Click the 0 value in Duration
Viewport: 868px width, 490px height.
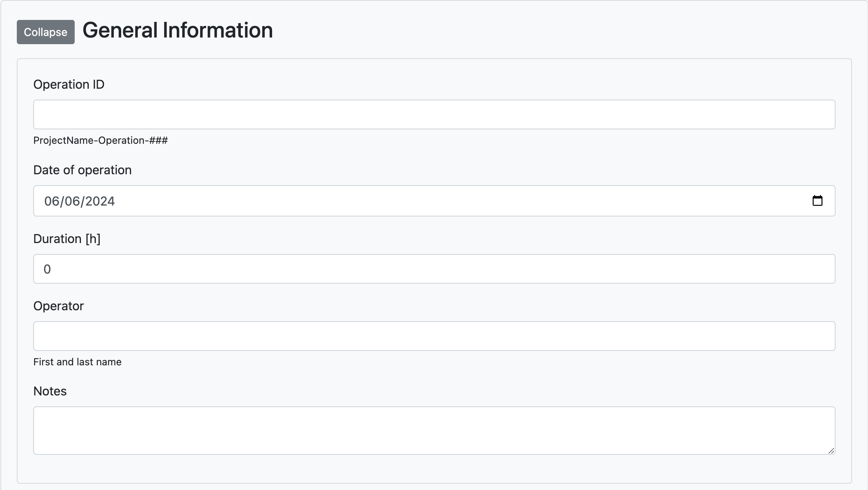click(47, 269)
